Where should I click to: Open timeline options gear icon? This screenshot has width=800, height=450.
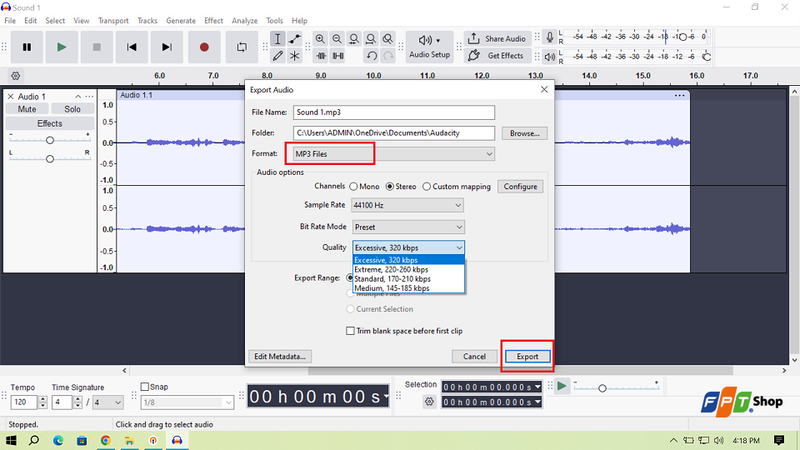click(x=16, y=76)
